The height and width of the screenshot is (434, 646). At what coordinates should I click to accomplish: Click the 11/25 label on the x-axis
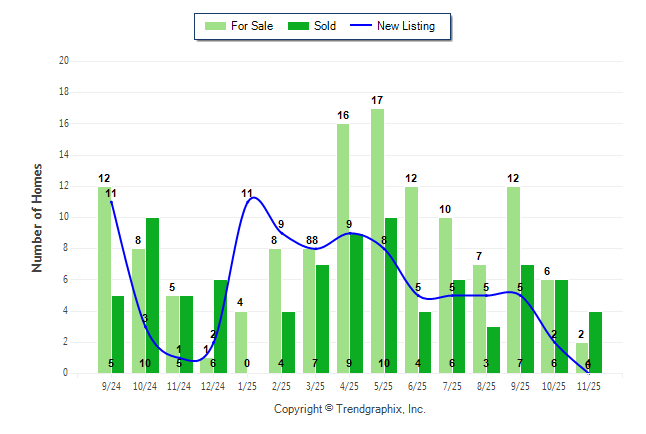point(589,385)
